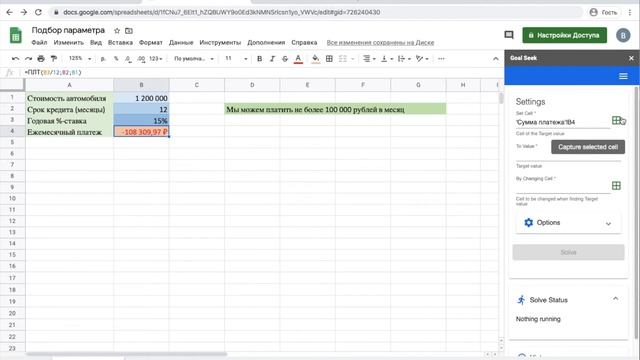Open text wrapping dropdown
Viewport: 640px width, 360px height.
click(403, 59)
